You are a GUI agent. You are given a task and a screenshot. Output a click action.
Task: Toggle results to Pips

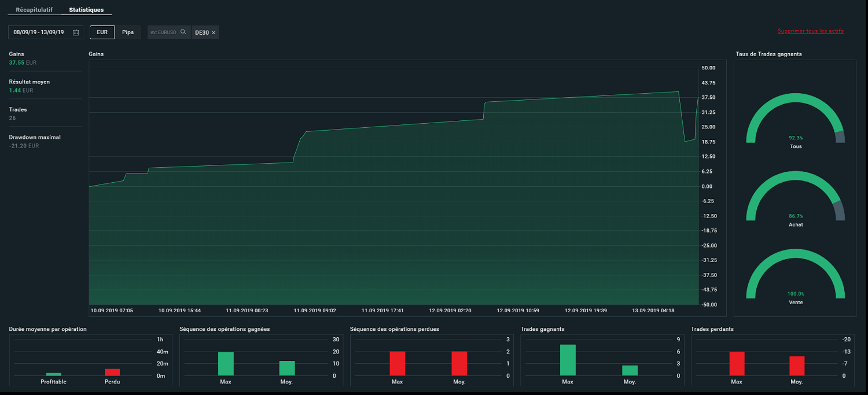(128, 32)
